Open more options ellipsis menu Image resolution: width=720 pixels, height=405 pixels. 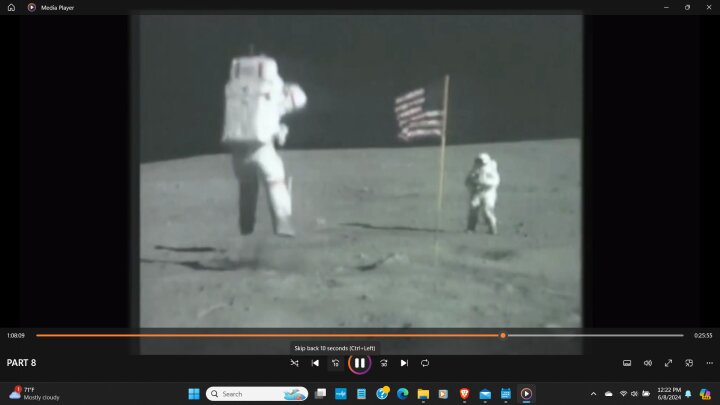709,363
